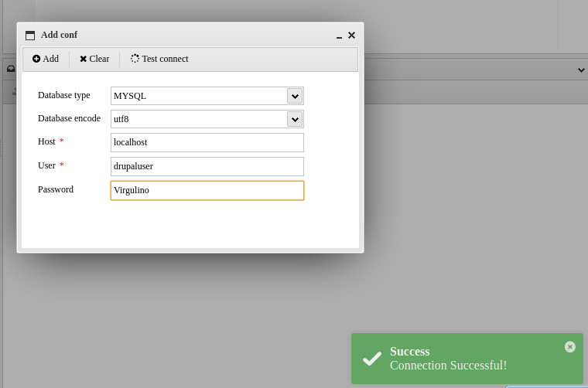Click the inbox icon in the background panel

click(x=11, y=69)
